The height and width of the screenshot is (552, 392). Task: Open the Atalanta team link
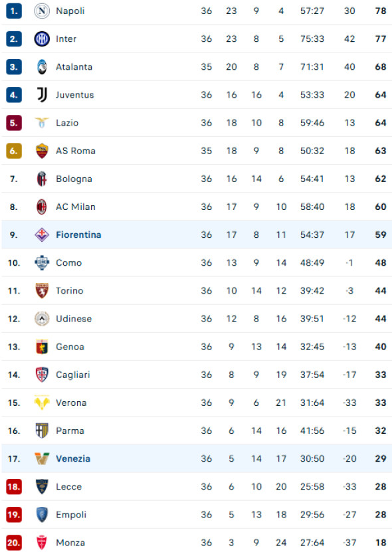point(74,67)
